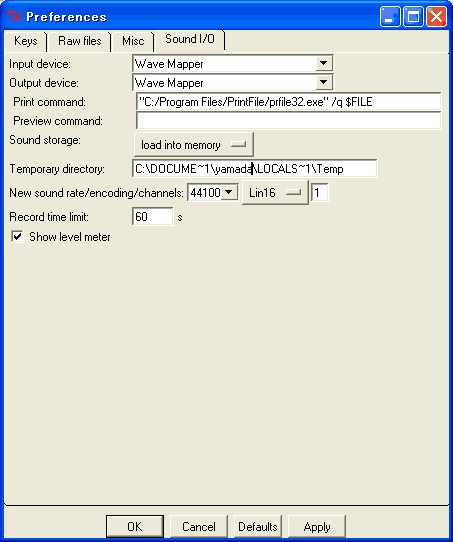Confirm settings with OK button
Viewport: 453px width, 542px height.
point(135,526)
